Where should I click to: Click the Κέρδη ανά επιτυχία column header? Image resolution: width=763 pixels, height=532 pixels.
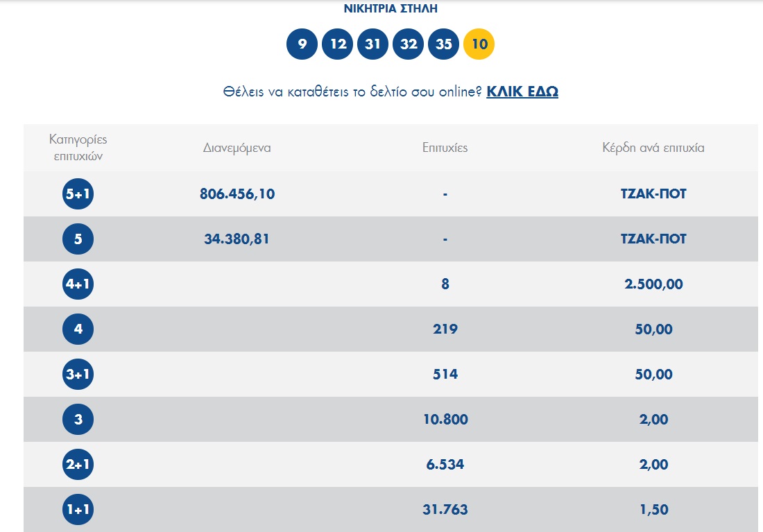tap(653, 148)
